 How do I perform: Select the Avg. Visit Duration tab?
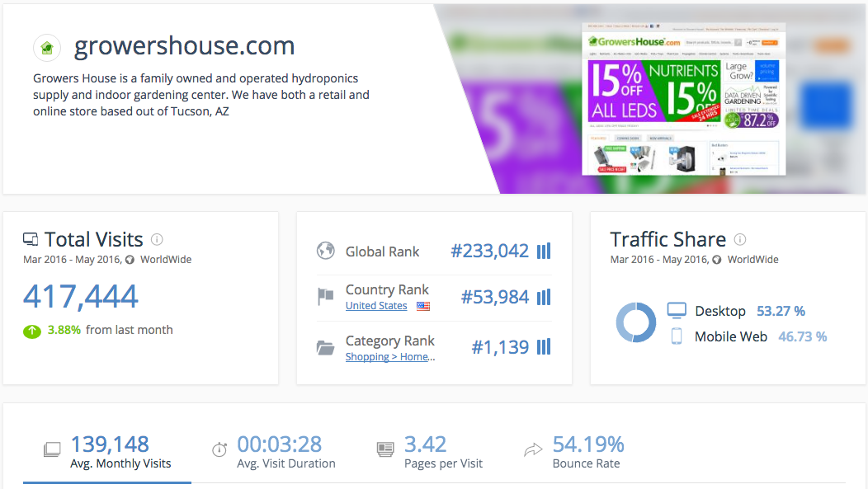pyautogui.click(x=275, y=453)
